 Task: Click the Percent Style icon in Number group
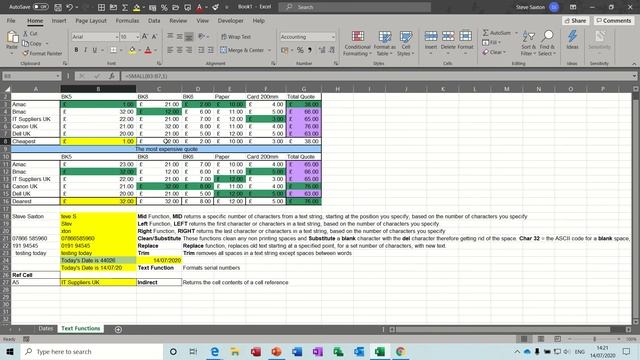[x=300, y=50]
